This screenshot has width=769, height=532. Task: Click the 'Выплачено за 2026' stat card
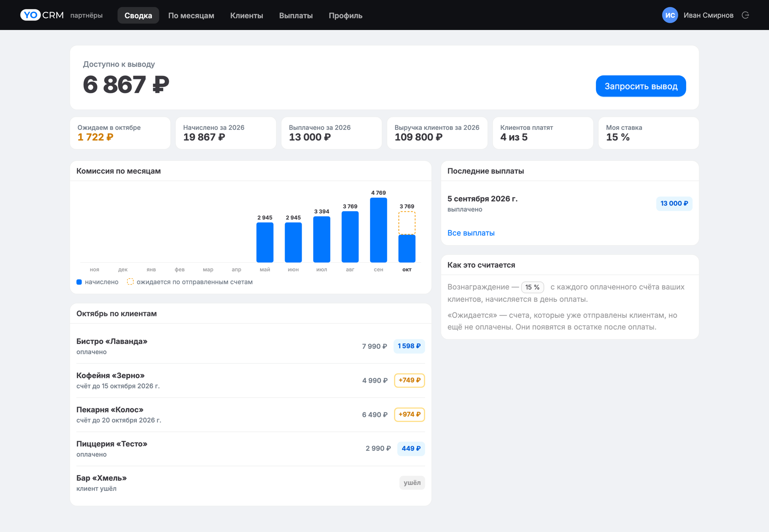[x=332, y=133]
